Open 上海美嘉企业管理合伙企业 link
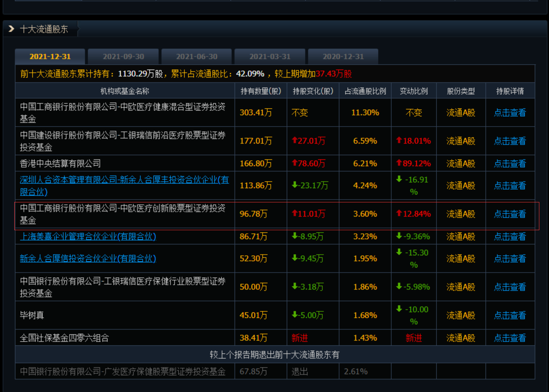Viewport: 549px width, 392px height. pos(88,236)
